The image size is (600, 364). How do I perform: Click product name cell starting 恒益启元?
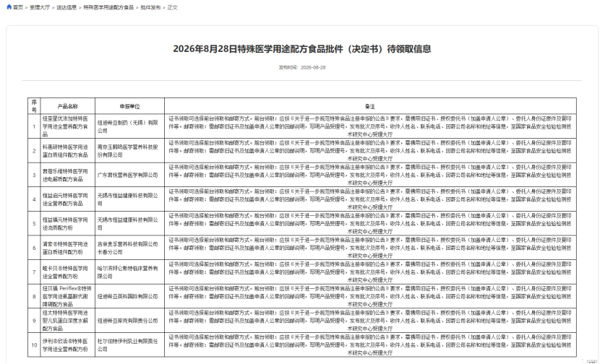pos(68,199)
